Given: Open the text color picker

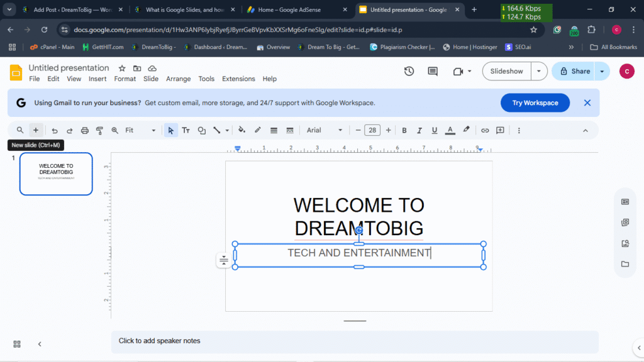Looking at the screenshot, I should 450,130.
